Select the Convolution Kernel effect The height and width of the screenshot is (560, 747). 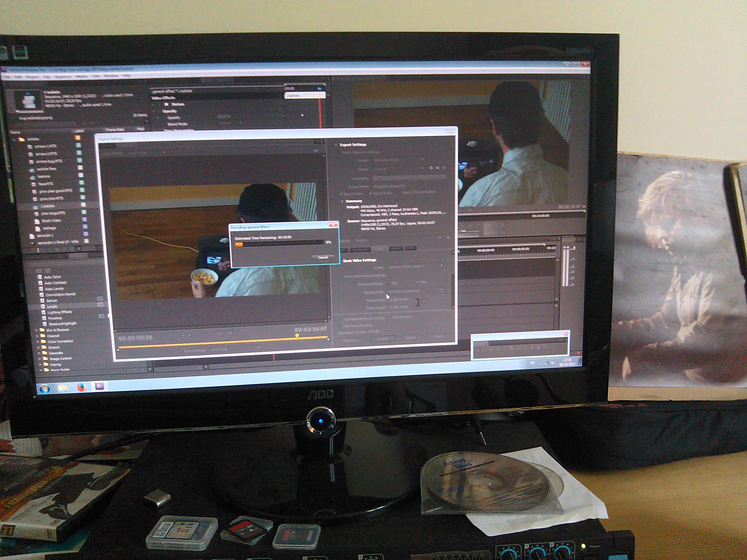60,294
